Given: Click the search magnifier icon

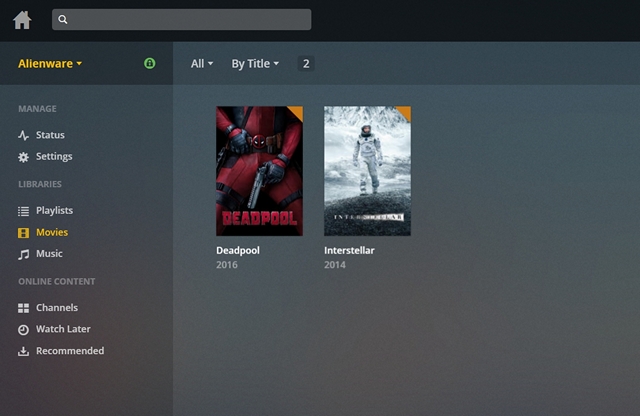Looking at the screenshot, I should [62, 19].
